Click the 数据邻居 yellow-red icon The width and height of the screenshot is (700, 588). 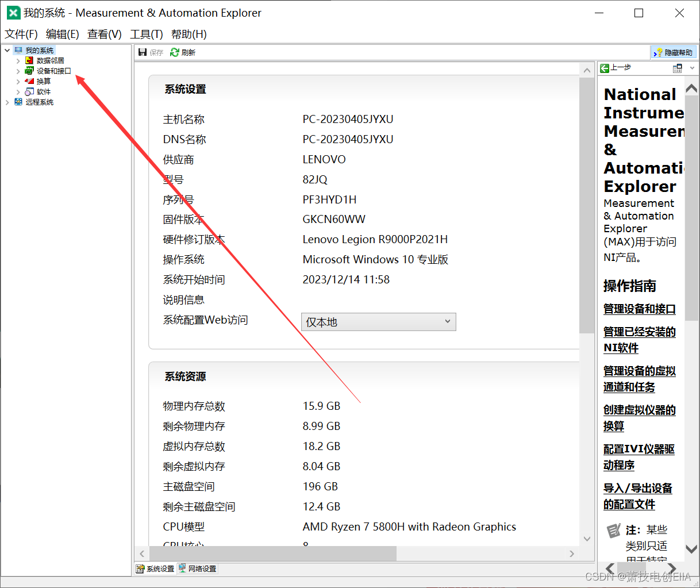29,60
